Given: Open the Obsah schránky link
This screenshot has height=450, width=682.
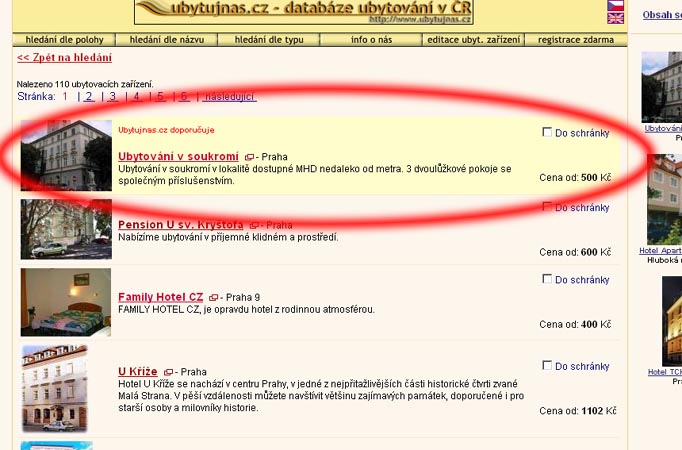Looking at the screenshot, I should pos(661,15).
